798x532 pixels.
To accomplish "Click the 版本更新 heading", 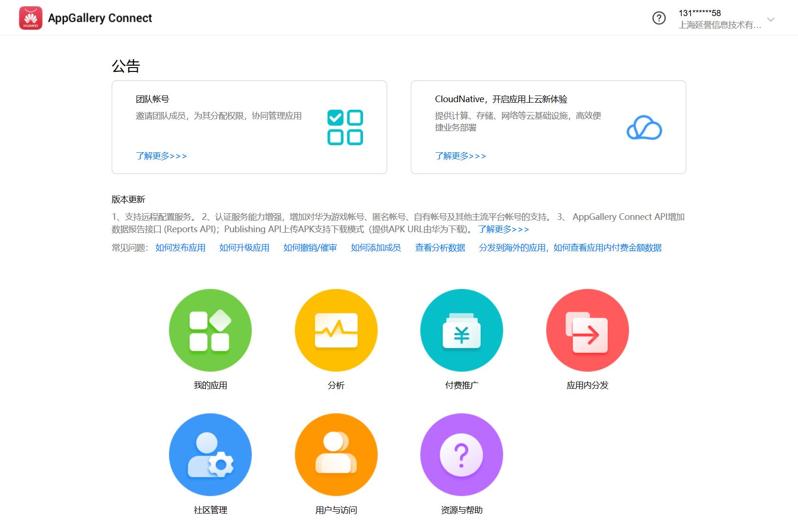I will tap(128, 200).
